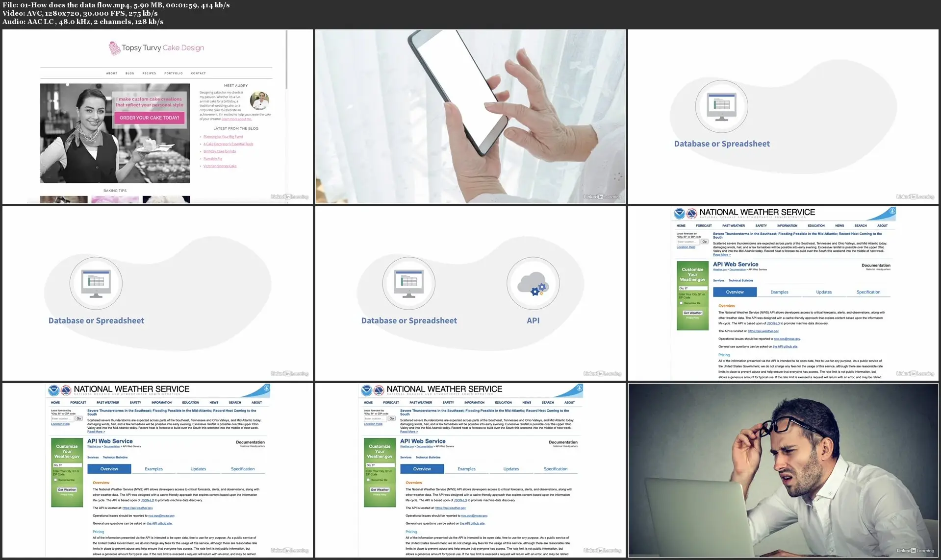The height and width of the screenshot is (560, 941).
Task: Open A Cake Decorator's Essential Tools link
Action: 229,144
